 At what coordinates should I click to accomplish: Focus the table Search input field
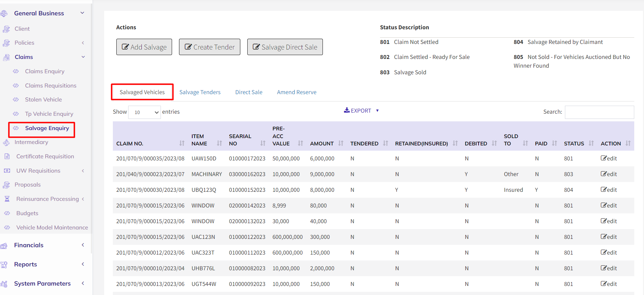(599, 112)
